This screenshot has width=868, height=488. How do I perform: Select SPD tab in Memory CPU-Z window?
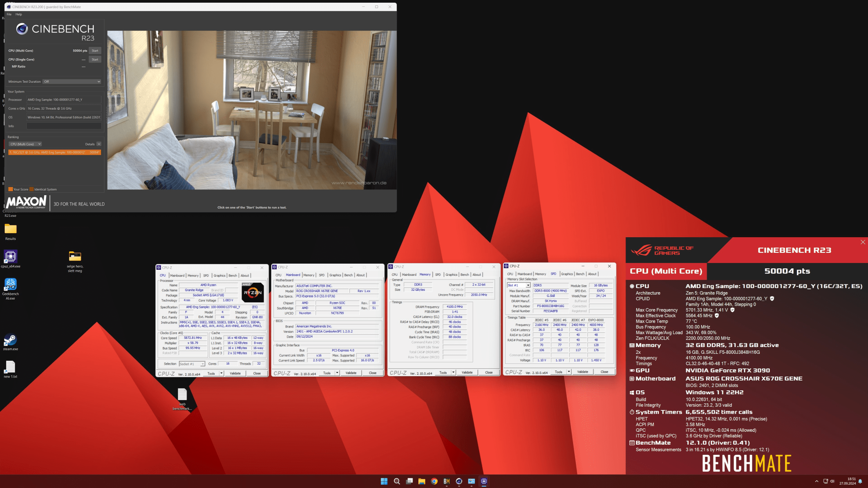[x=438, y=275]
